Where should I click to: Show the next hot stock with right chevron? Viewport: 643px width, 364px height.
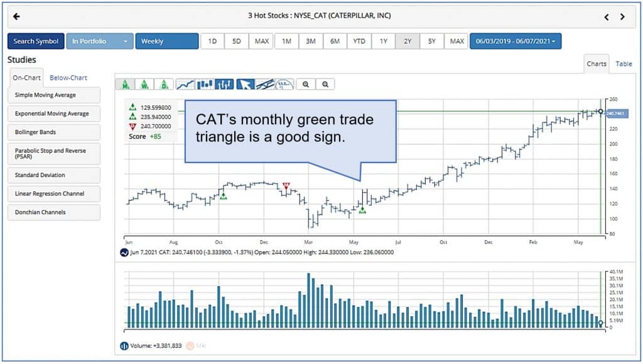click(622, 17)
